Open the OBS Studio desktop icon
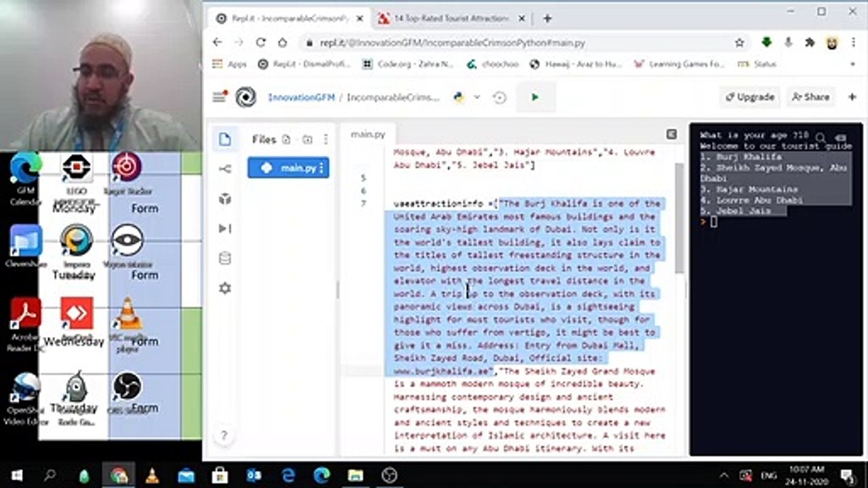 127,392
